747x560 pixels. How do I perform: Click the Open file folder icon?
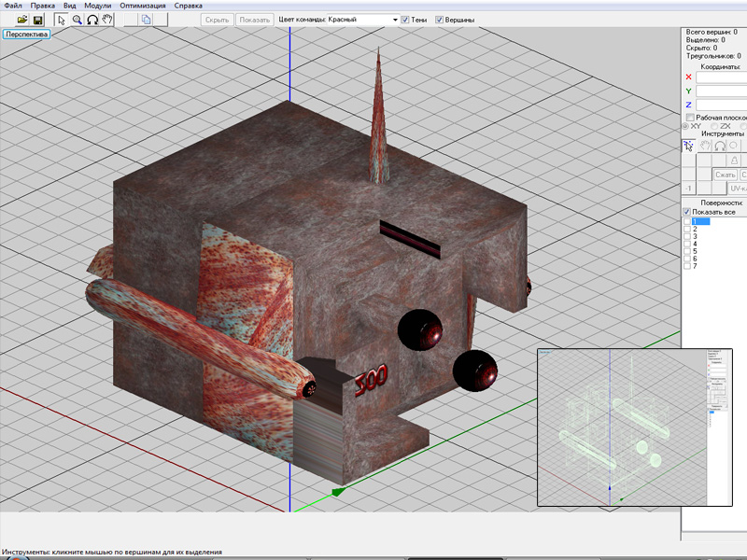[x=21, y=20]
